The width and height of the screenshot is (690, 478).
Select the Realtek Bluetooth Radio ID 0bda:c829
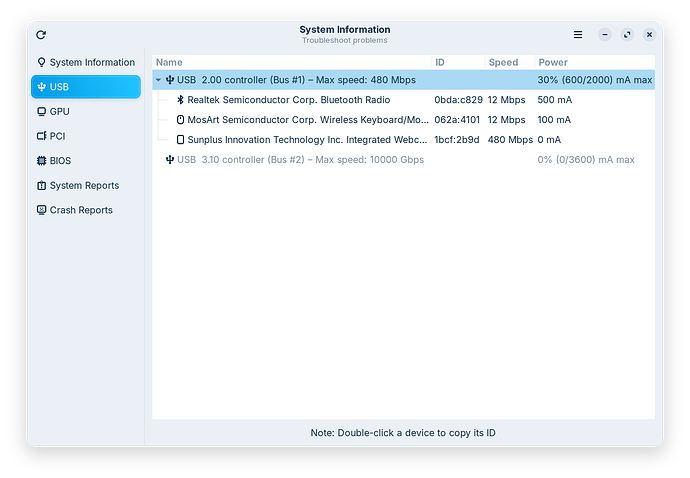(458, 100)
